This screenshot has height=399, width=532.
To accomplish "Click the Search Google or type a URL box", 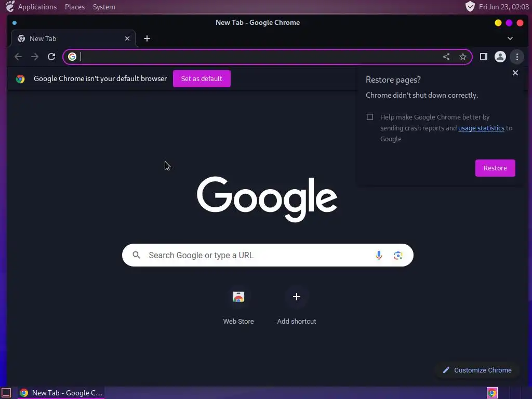I will click(268, 255).
